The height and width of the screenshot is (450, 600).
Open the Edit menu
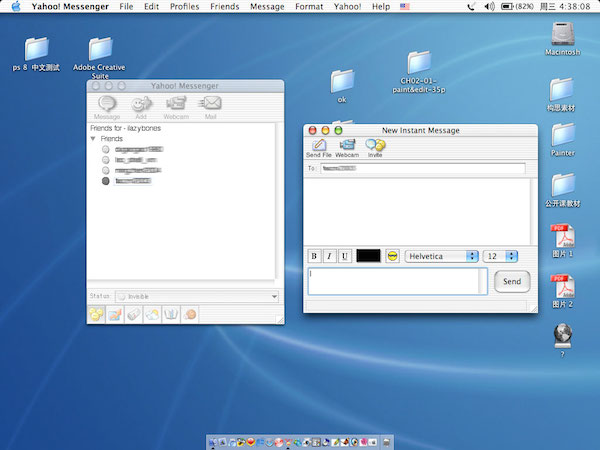[151, 7]
